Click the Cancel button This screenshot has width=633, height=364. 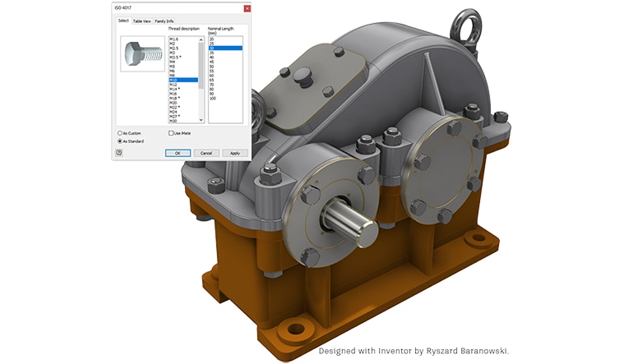[x=206, y=153]
